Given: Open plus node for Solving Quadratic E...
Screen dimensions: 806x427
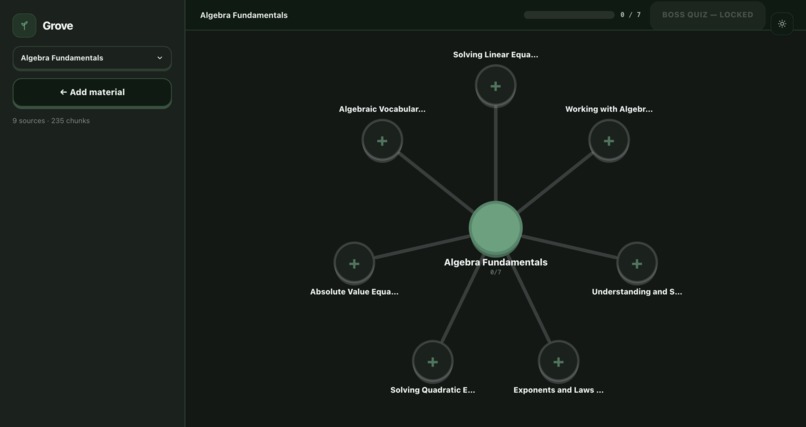Looking at the screenshot, I should point(433,362).
